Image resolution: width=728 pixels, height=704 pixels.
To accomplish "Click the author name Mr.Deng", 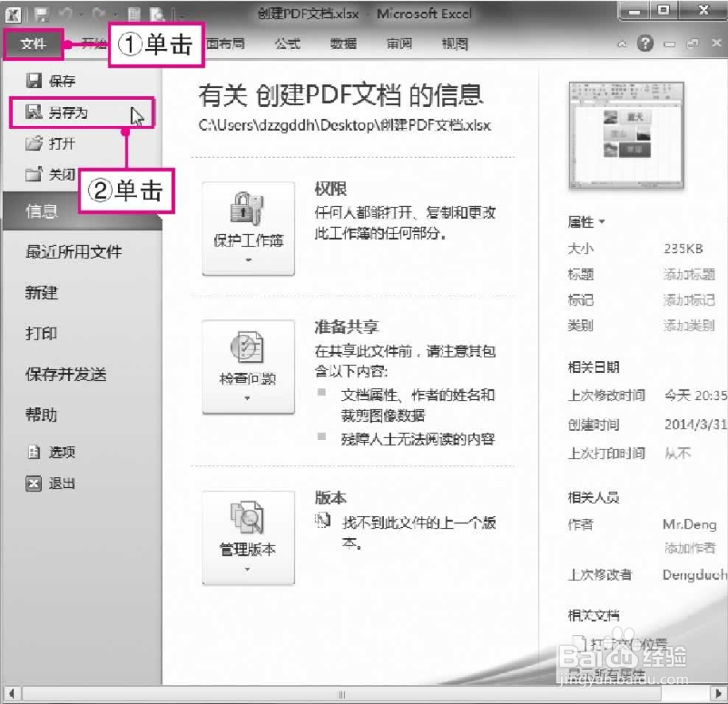I will (x=690, y=524).
